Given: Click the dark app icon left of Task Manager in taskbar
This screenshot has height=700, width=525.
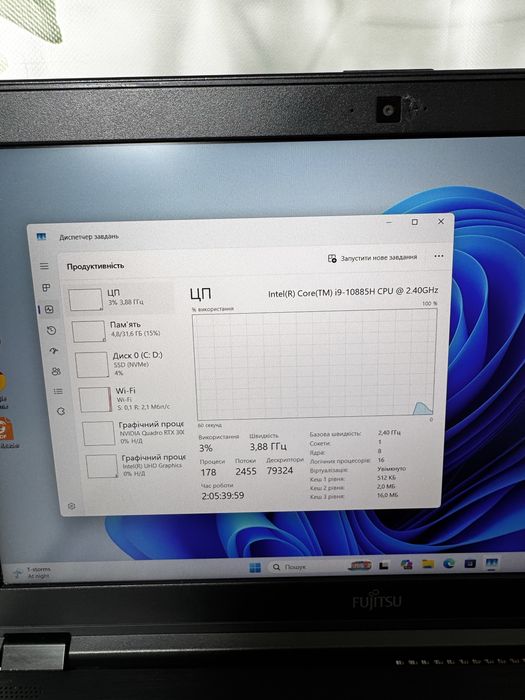Looking at the screenshot, I should tap(470, 563).
